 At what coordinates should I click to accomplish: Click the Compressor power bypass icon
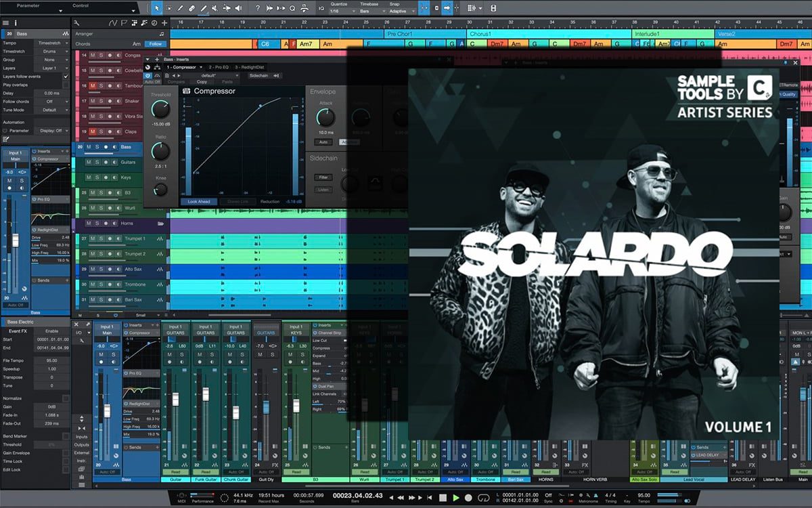click(x=148, y=75)
